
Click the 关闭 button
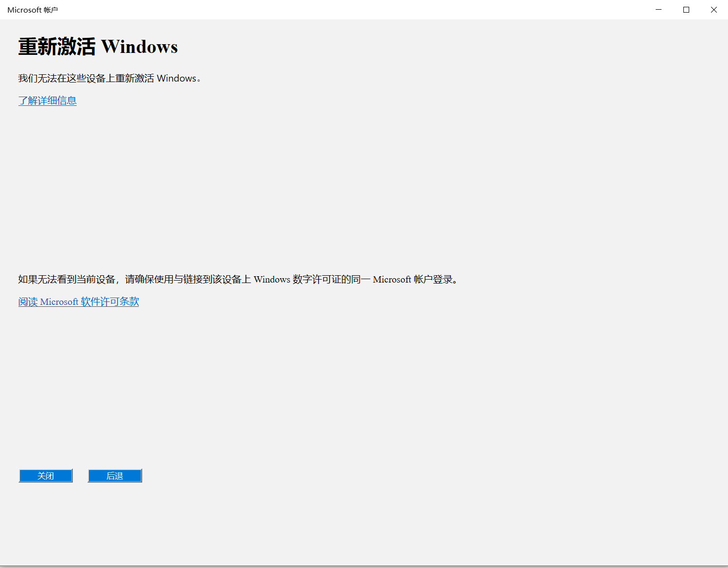(46, 476)
